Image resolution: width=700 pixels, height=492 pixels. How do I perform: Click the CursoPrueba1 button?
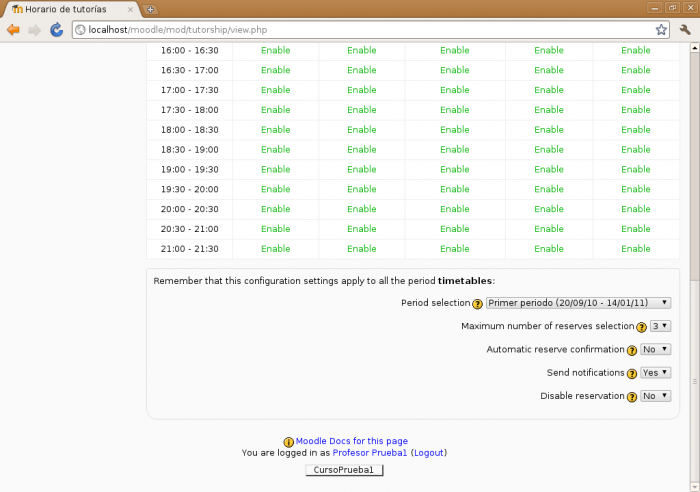coord(344,470)
